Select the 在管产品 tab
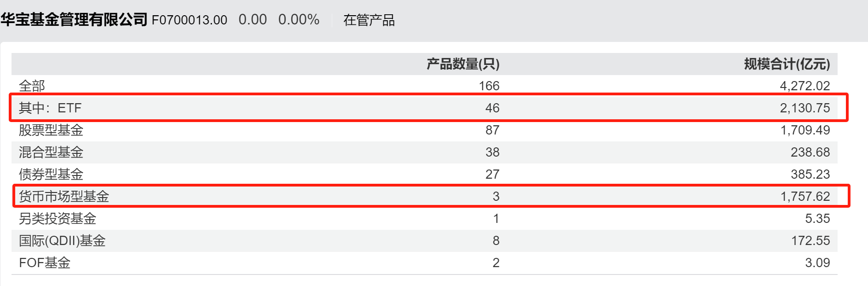 tap(369, 20)
